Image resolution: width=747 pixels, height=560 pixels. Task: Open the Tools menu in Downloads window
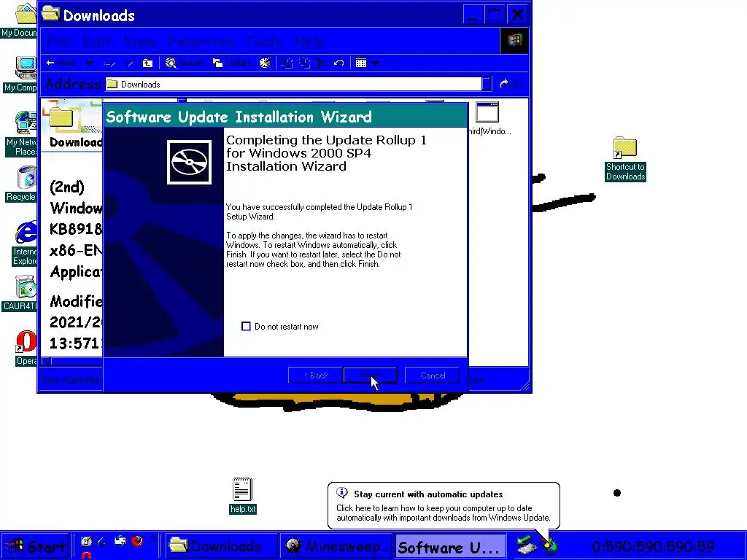click(x=264, y=42)
